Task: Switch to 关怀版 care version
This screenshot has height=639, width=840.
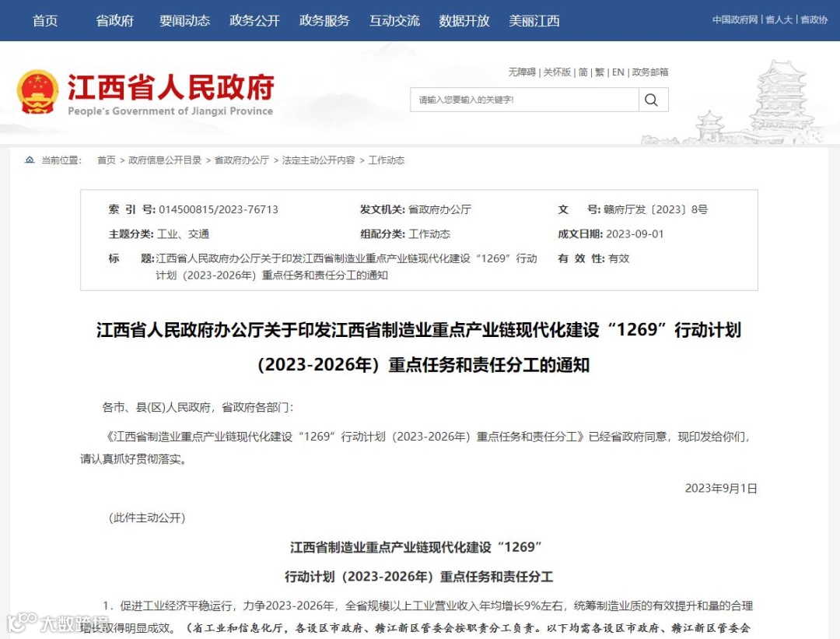Action: click(x=557, y=72)
